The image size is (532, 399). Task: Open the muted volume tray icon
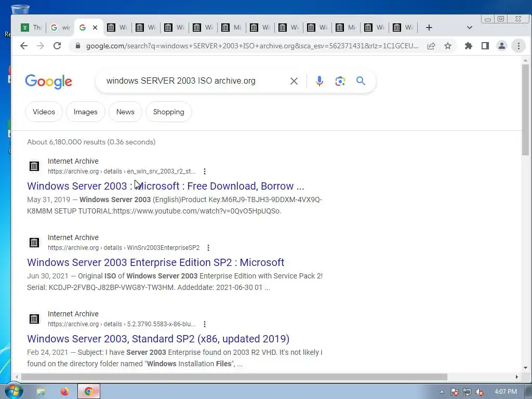coord(480,392)
